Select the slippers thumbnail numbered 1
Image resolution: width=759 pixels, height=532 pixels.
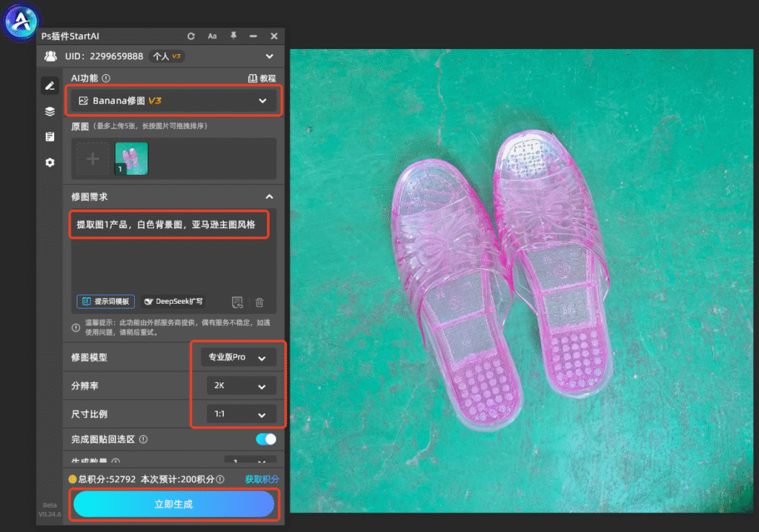[x=131, y=159]
